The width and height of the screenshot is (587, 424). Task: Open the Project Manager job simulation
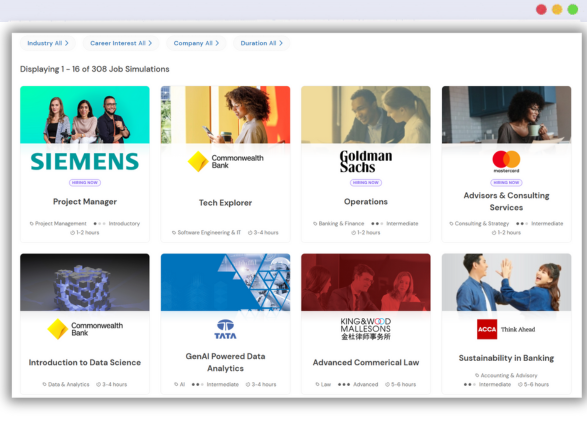click(x=85, y=202)
